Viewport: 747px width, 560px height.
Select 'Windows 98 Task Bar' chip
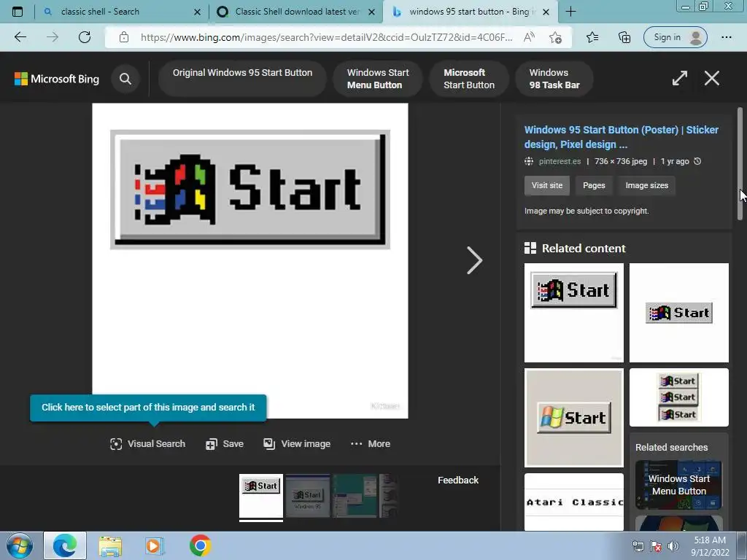coord(554,79)
